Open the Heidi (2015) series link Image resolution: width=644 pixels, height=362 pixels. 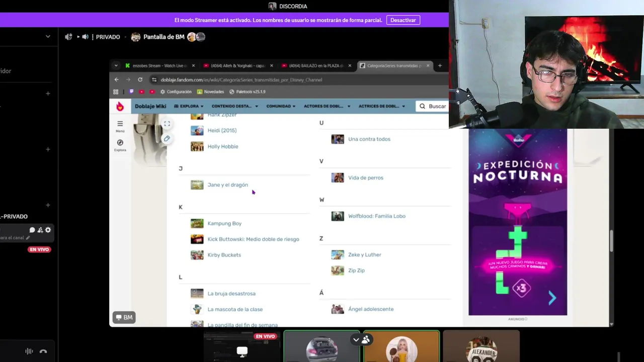pos(222,130)
